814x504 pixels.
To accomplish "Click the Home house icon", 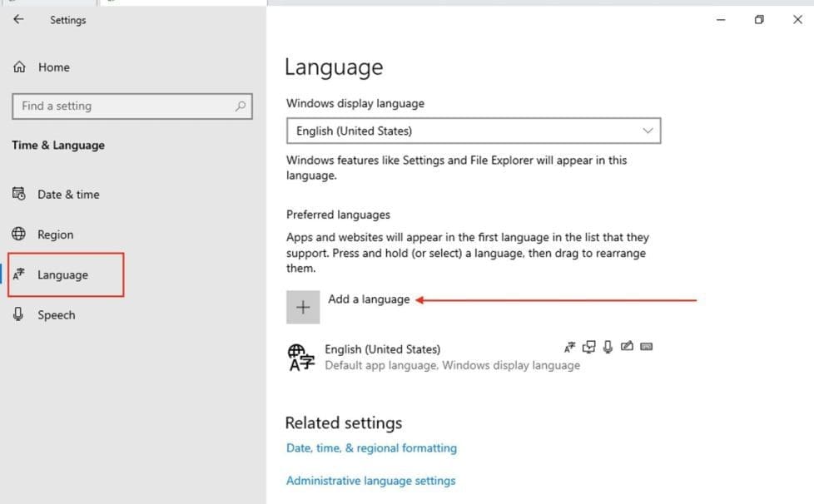I will (x=18, y=67).
